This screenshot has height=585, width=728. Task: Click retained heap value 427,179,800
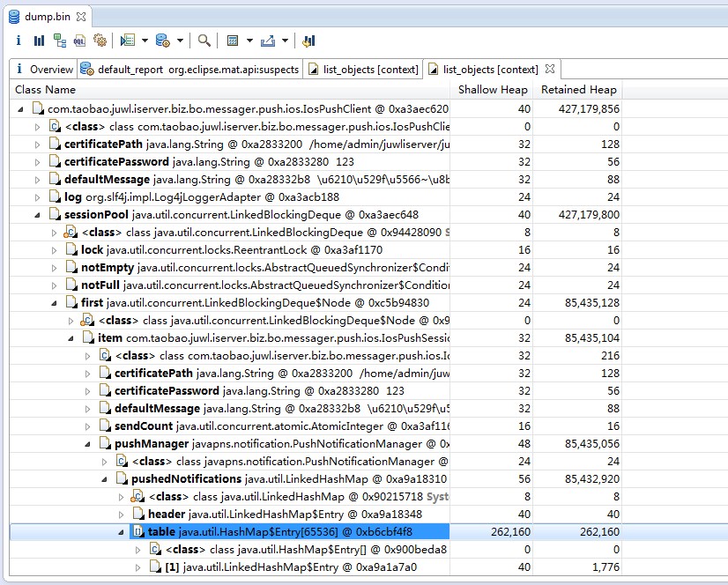[x=589, y=214]
